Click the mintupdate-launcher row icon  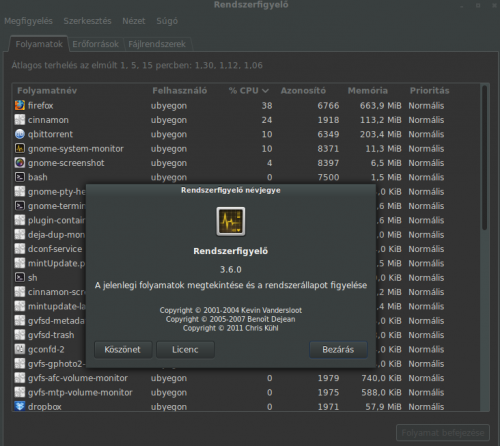click(x=20, y=306)
